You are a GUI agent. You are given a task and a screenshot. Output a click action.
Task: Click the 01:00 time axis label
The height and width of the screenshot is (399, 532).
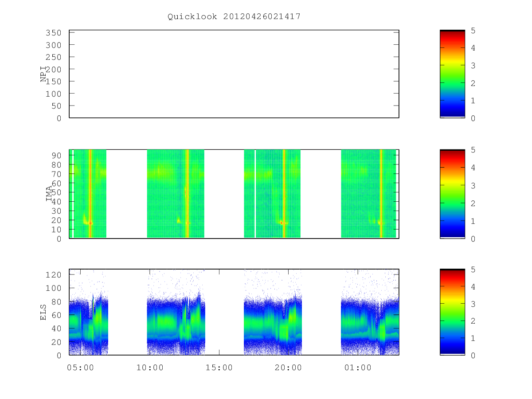(x=358, y=368)
